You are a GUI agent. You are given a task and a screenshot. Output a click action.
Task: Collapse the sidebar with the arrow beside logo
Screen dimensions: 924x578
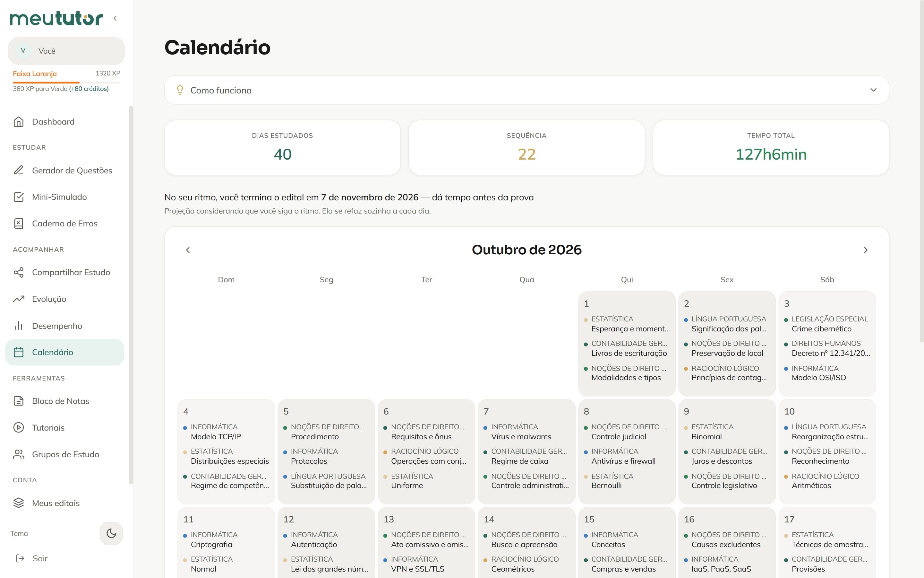point(115,18)
